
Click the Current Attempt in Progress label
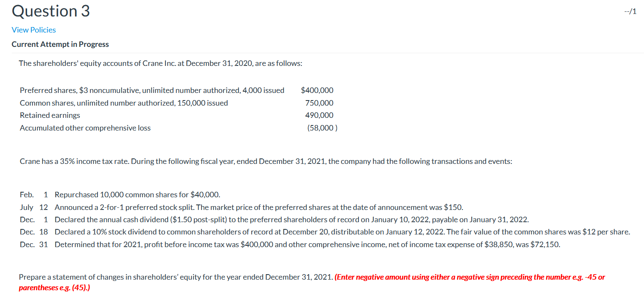click(60, 44)
